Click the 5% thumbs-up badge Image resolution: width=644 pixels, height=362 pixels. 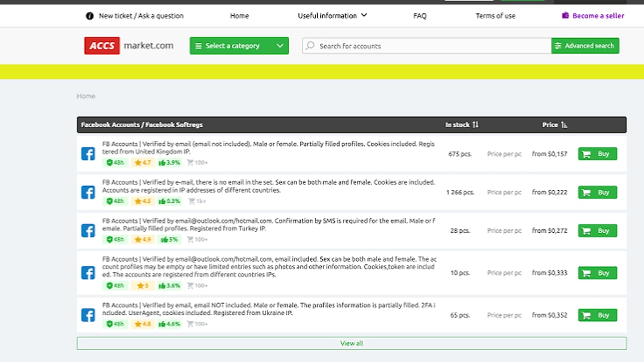(x=169, y=240)
